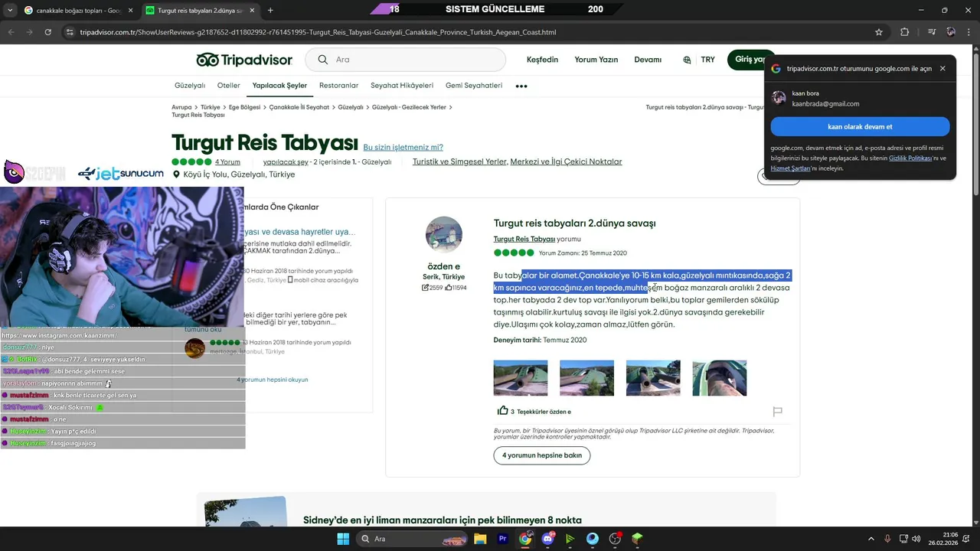Open the OBS icon in the taskbar

(x=615, y=539)
